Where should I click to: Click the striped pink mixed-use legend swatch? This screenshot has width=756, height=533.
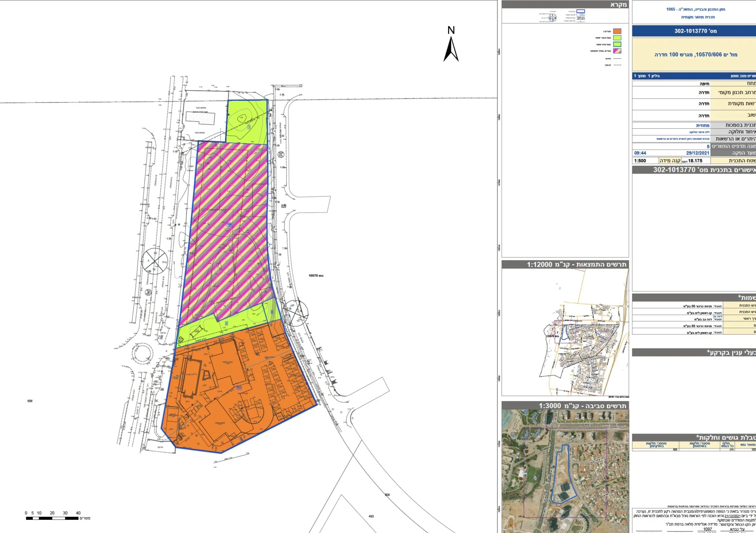[x=617, y=51]
